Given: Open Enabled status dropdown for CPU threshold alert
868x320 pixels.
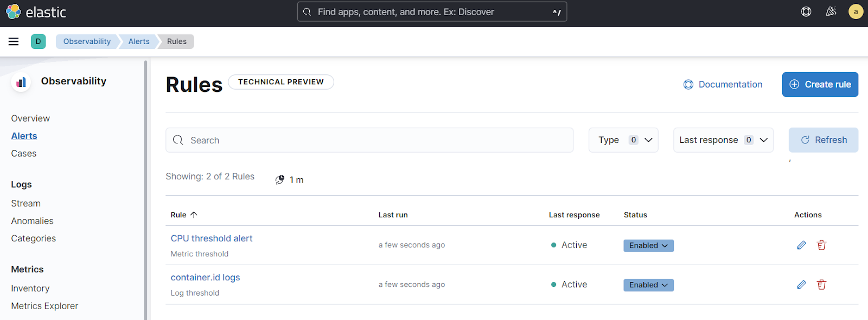Looking at the screenshot, I should pos(648,246).
